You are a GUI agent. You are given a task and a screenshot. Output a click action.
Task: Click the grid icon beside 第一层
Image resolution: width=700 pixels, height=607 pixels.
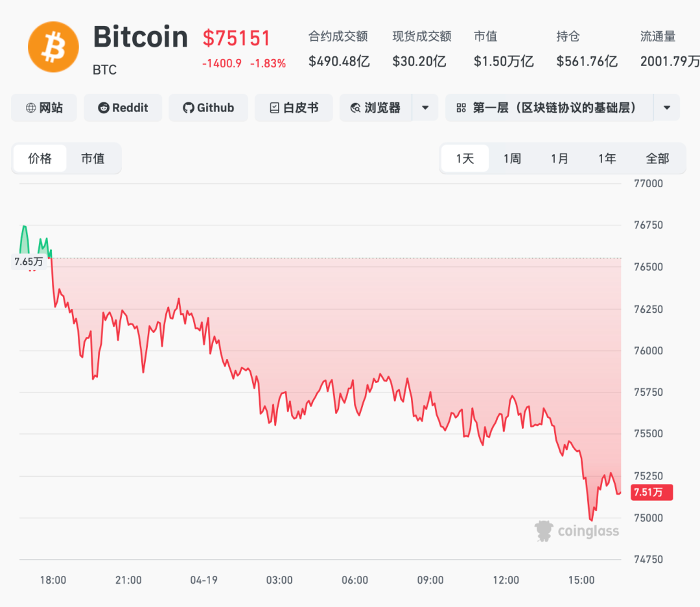click(461, 108)
